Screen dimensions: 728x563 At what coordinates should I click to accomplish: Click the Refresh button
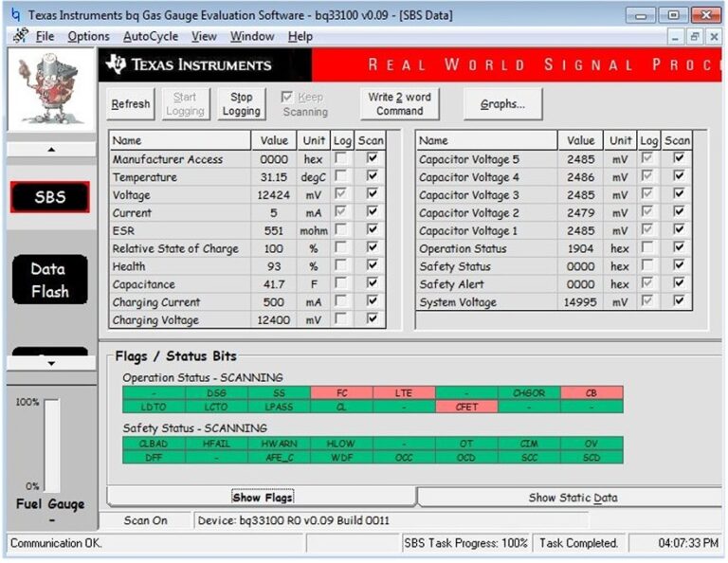pos(131,104)
